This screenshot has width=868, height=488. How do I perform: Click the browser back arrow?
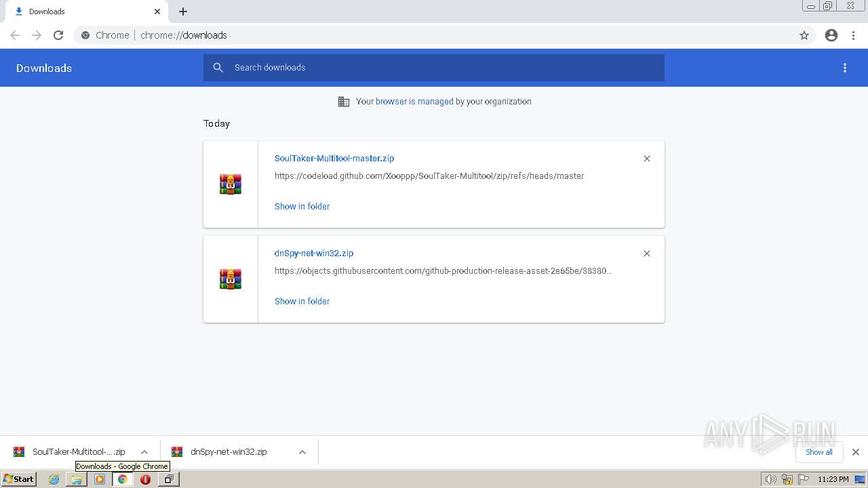[15, 35]
